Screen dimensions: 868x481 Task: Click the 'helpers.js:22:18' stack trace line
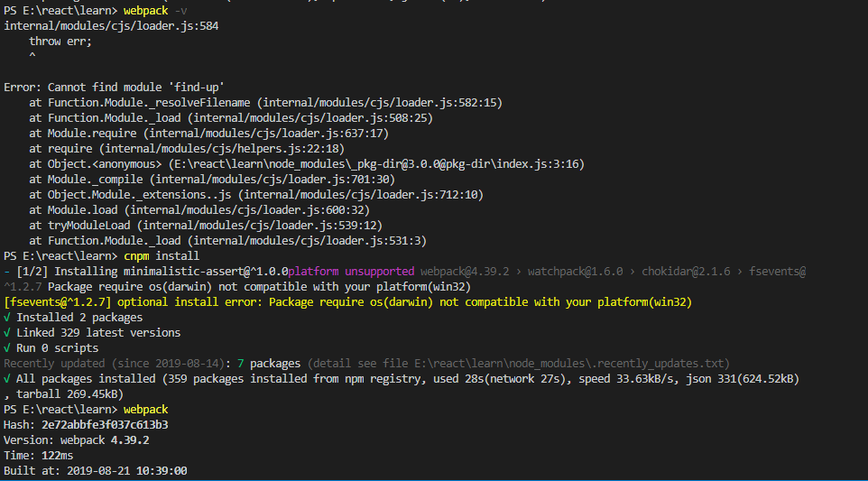pyautogui.click(x=187, y=149)
